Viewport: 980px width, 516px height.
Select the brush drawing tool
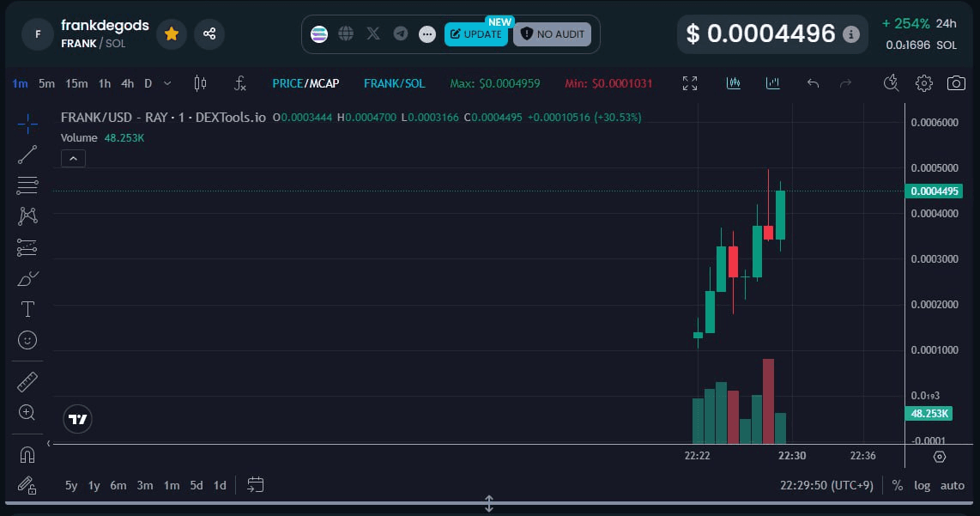pos(27,278)
